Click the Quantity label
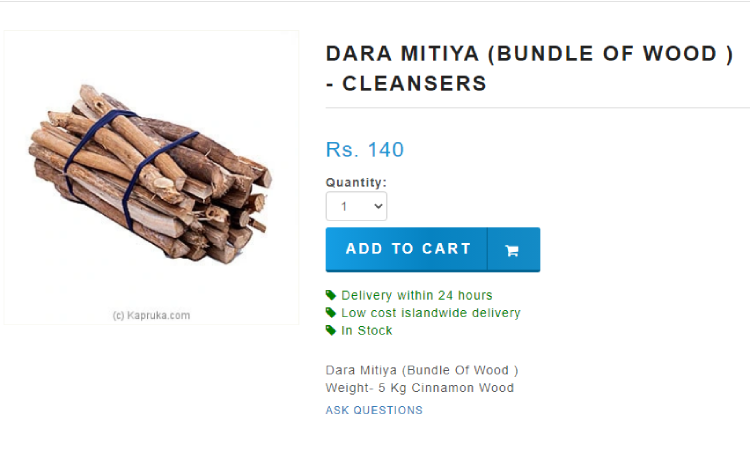Viewport: 750px width, 459px height. (356, 183)
